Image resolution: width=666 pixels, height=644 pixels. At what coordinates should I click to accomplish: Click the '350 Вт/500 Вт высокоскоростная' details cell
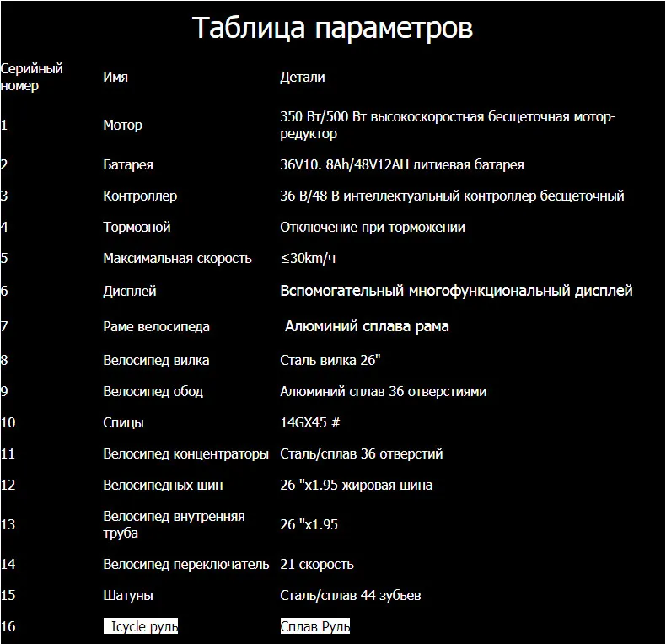448,125
